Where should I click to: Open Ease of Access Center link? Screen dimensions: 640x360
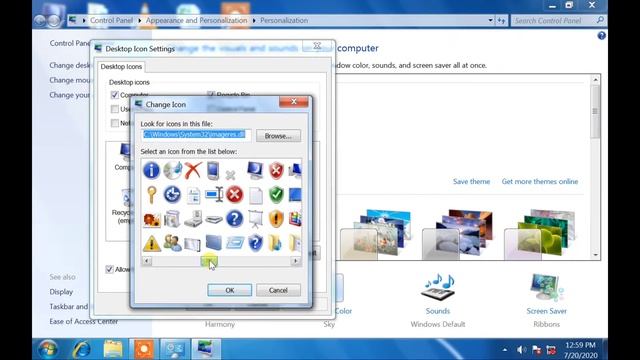tap(84, 322)
